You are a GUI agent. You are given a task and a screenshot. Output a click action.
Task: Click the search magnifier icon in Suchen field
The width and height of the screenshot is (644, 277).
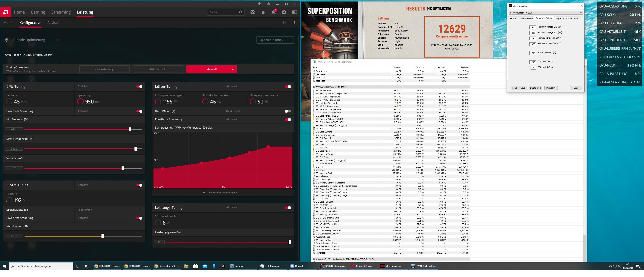(x=241, y=12)
